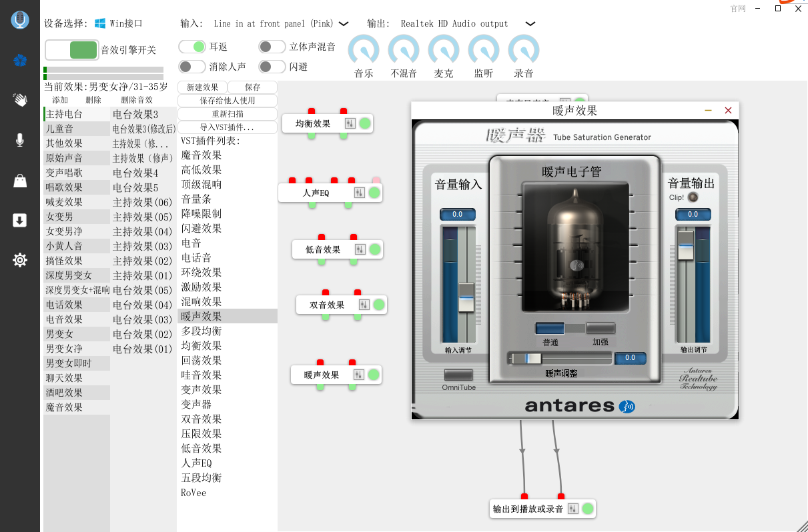This screenshot has height=532, width=808.
Task: Open the blue flower effects page
Action: (x=20, y=61)
